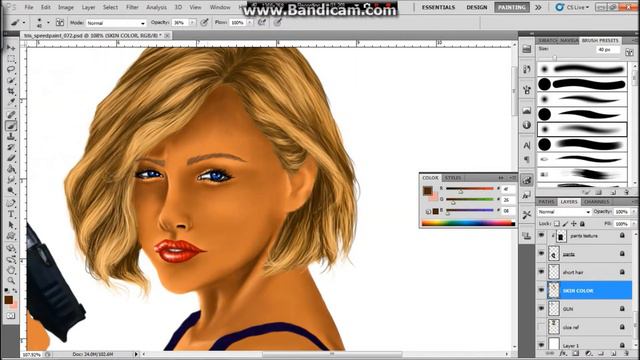This screenshot has width=640, height=360.
Task: Click the Painting workspace button
Action: [x=511, y=7]
